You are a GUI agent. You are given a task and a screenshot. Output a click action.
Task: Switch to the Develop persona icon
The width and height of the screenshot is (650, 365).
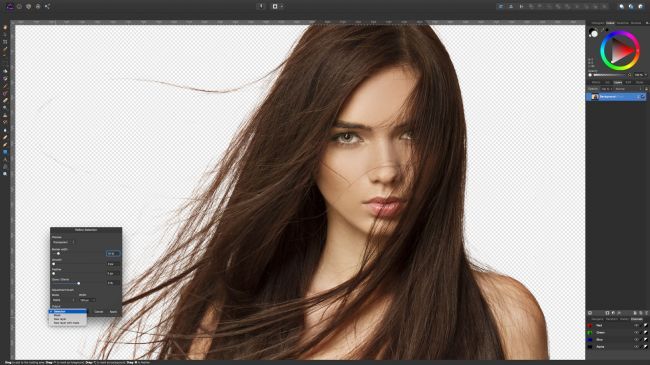[29, 7]
